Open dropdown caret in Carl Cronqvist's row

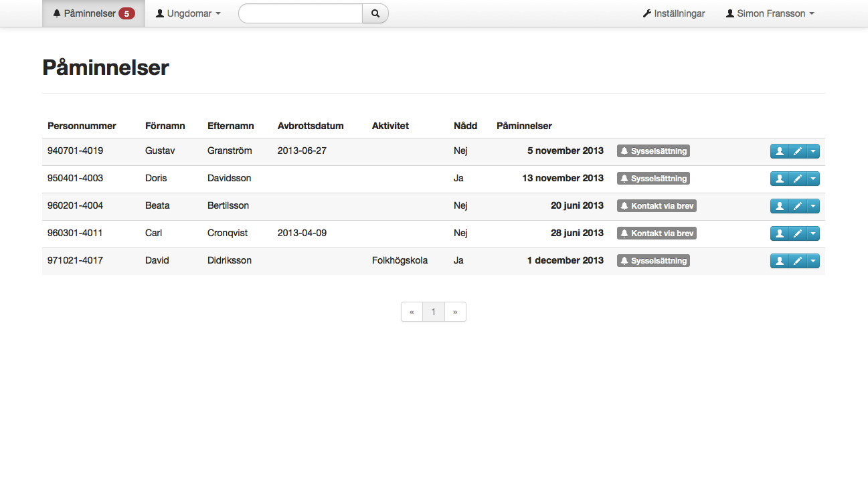(813, 233)
